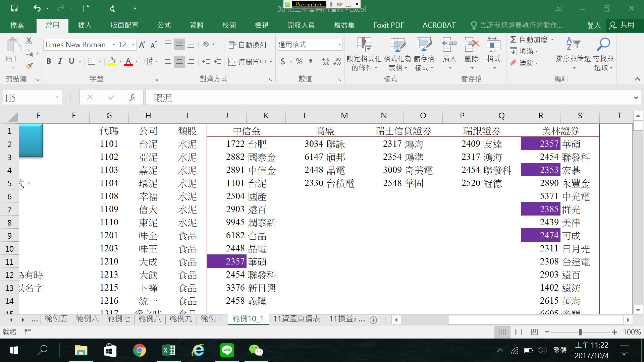This screenshot has height=362, width=644.
Task: Create a new blank workbook icon
Action: click(x=86, y=8)
